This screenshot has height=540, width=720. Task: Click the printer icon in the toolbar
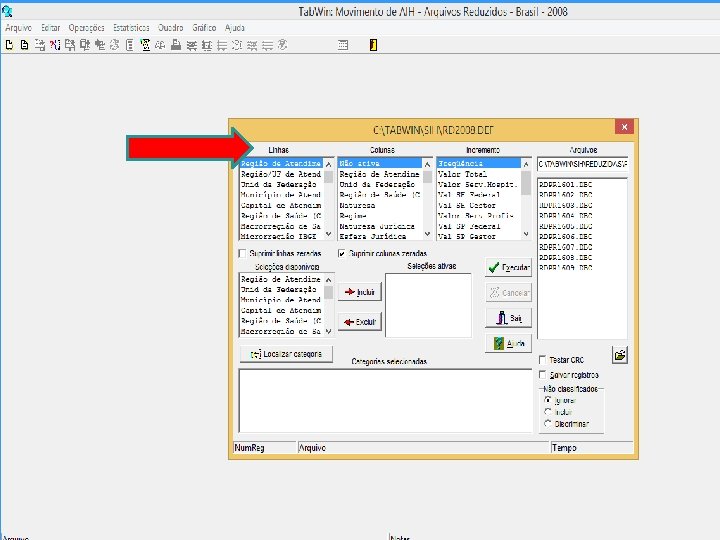tap(175, 45)
